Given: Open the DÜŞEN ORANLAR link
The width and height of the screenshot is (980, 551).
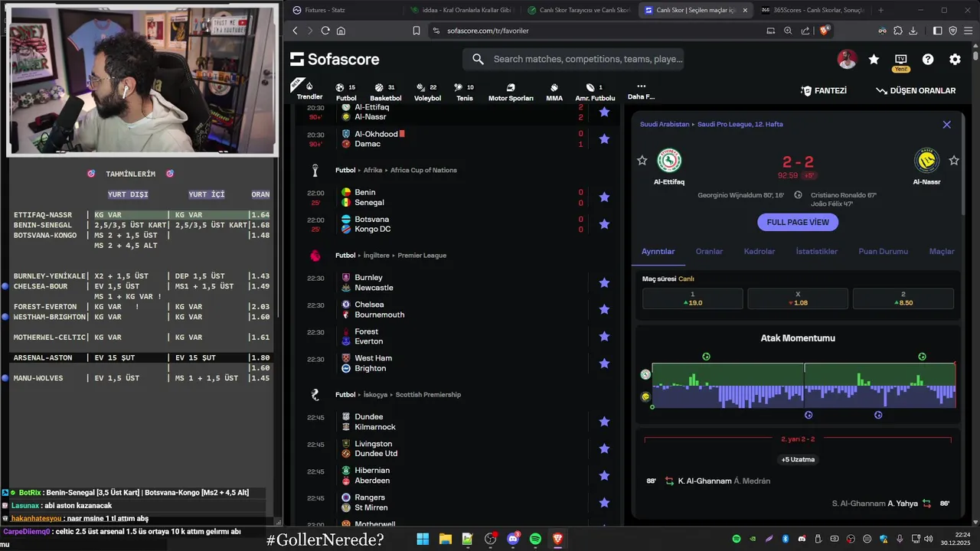Looking at the screenshot, I should tap(916, 90).
